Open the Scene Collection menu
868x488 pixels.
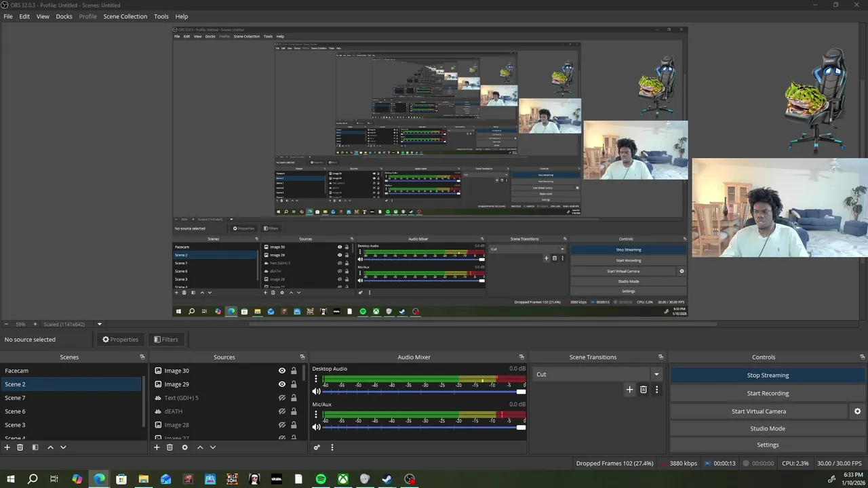coord(125,16)
